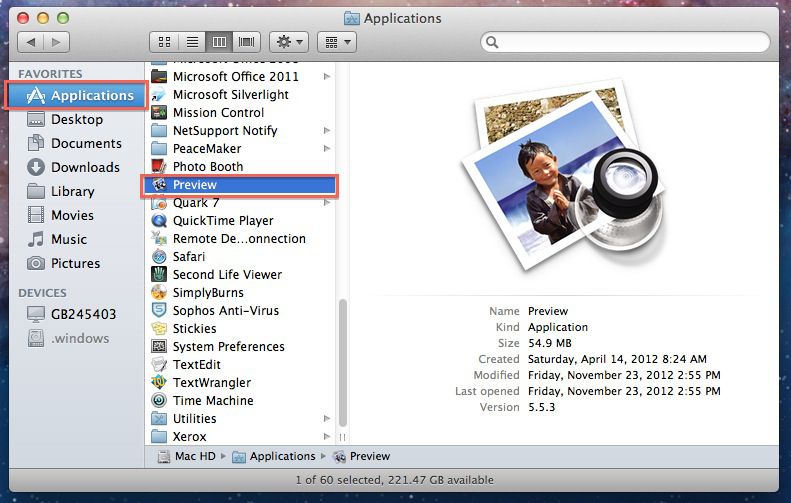Viewport: 791px width, 503px height.
Task: Click Preview in the path bar
Action: tap(362, 457)
